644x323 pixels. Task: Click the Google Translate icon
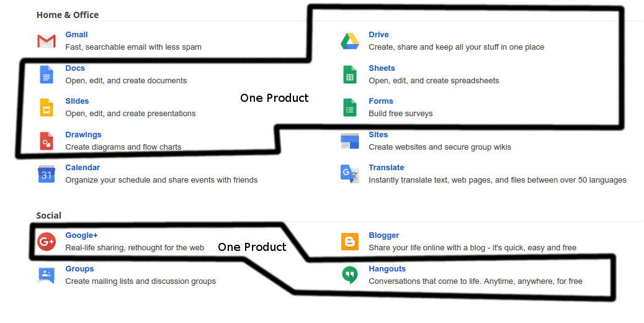tap(350, 174)
